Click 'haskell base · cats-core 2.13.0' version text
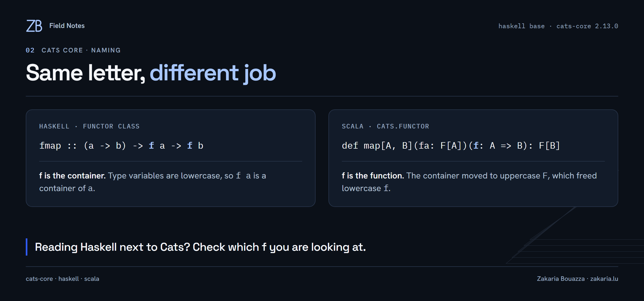 coord(558,26)
